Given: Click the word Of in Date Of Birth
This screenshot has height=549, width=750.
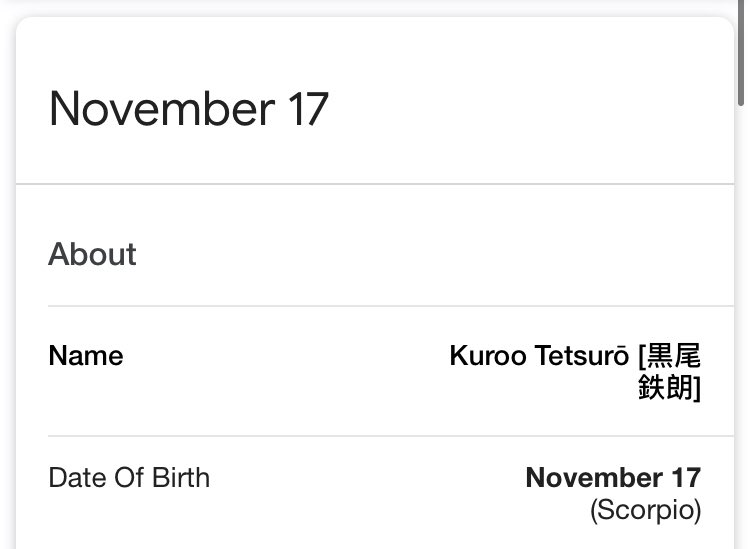Looking at the screenshot, I should point(129,478).
